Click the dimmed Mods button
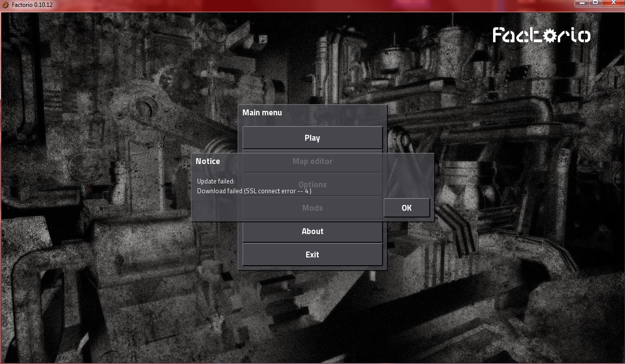This screenshot has width=625, height=364. click(312, 208)
